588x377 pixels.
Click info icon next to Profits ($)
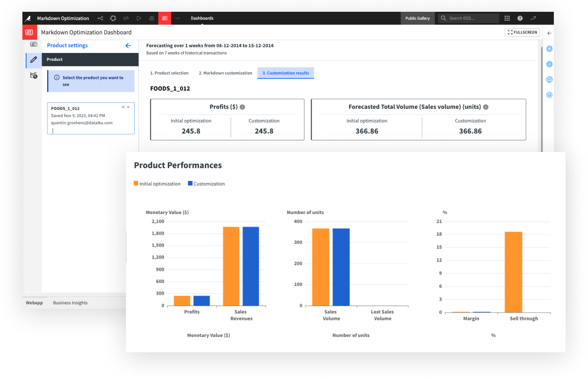pos(242,107)
